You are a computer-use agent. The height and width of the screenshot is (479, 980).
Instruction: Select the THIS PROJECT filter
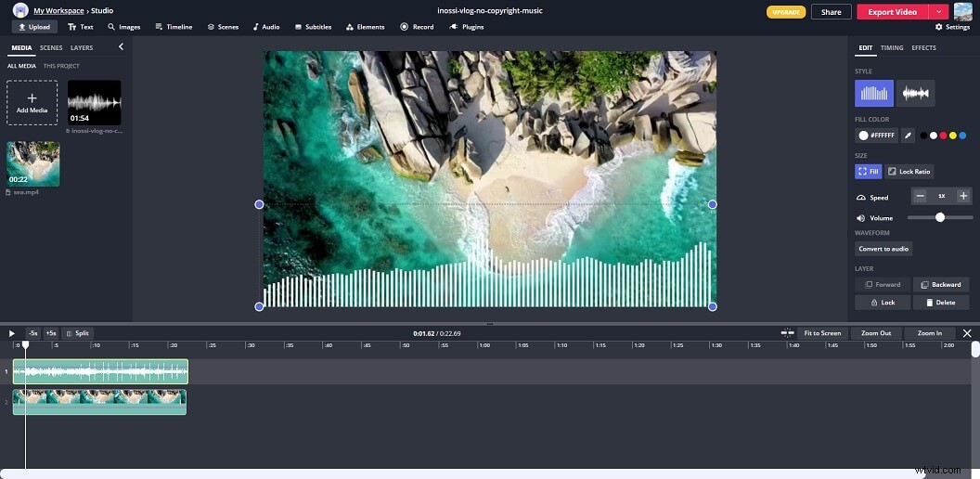tap(61, 66)
